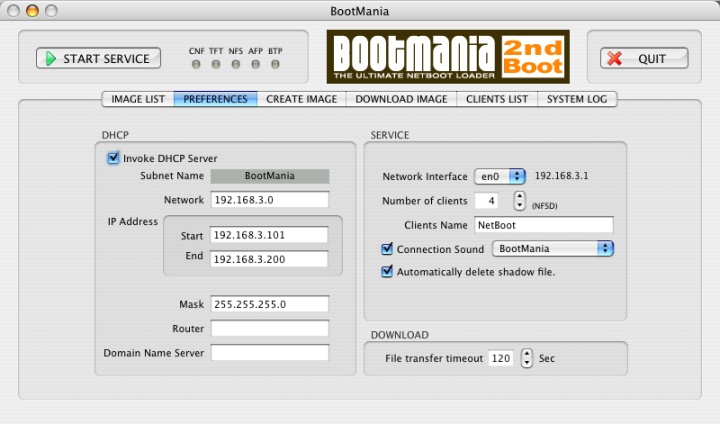Click the NFS status indicator light
720x424 pixels.
[x=236, y=64]
